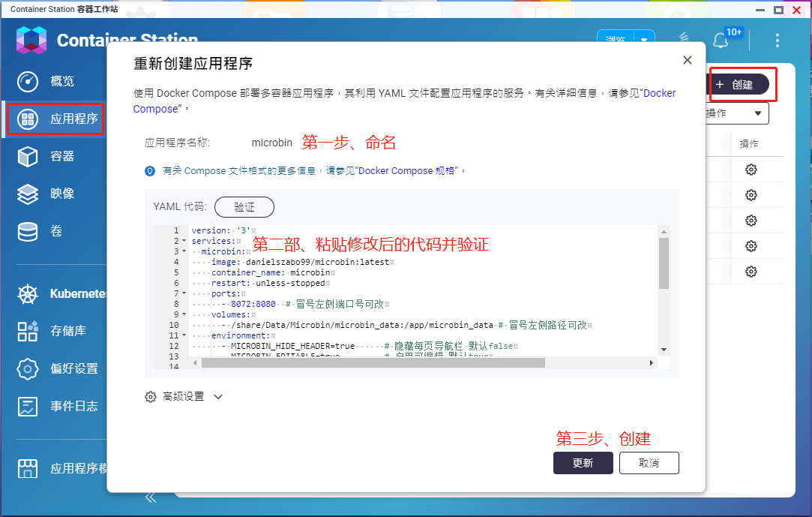Open notifications bell with 10+ badge

click(721, 41)
